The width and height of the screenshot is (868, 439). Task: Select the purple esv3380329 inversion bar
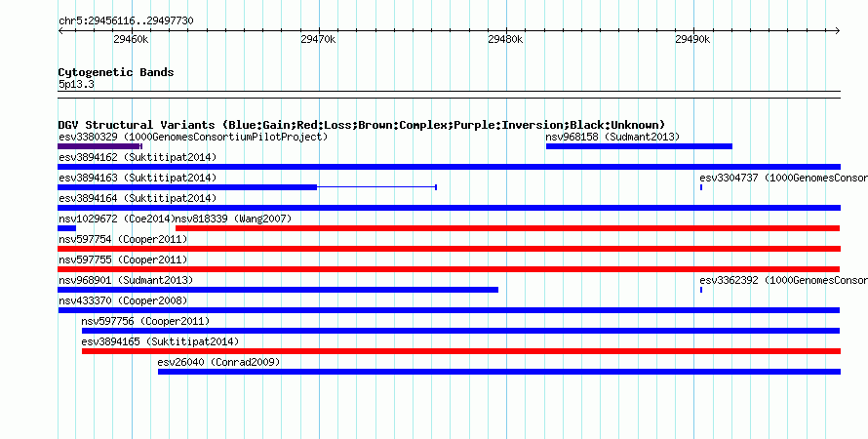[x=100, y=146]
